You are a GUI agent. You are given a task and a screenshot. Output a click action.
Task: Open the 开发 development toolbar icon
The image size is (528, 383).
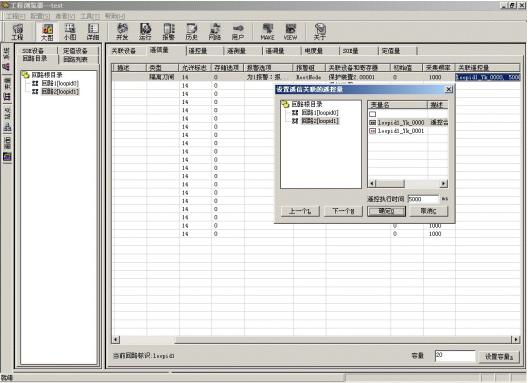pos(122,32)
